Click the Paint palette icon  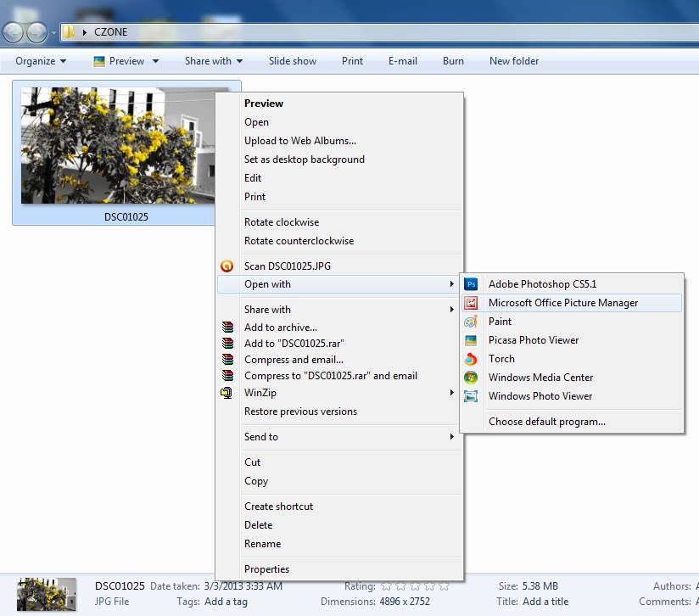point(471,322)
